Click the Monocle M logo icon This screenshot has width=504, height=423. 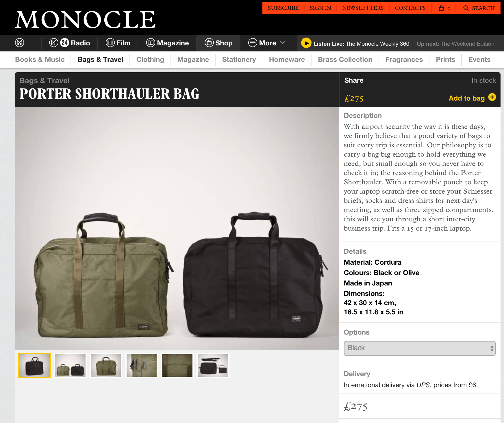pyautogui.click(x=19, y=43)
